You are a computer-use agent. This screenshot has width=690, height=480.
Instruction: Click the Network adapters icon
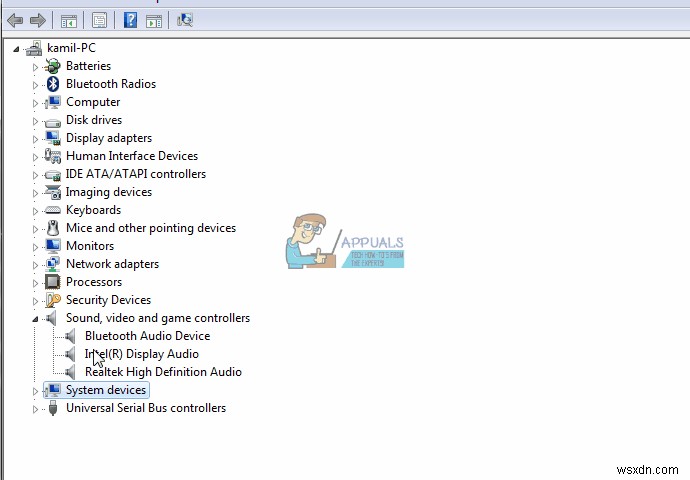(x=53, y=264)
